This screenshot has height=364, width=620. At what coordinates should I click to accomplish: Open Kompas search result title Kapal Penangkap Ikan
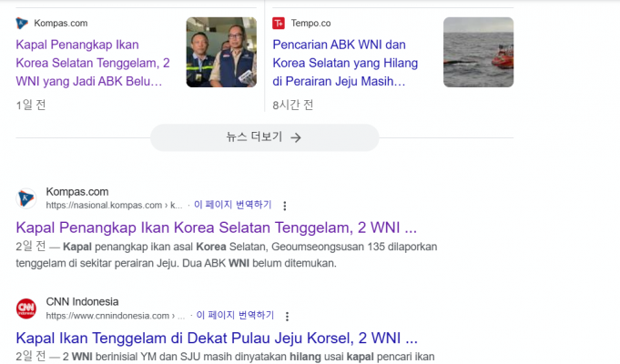click(216, 227)
